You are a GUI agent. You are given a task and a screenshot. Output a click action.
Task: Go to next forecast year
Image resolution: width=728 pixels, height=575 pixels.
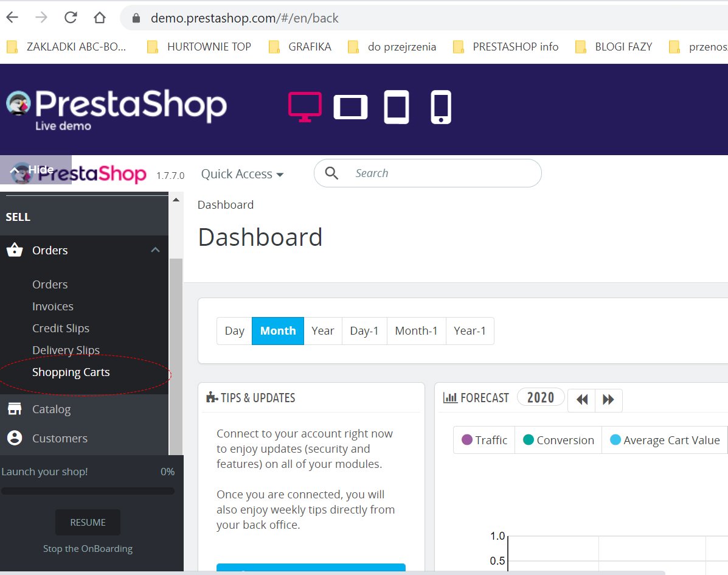click(608, 399)
